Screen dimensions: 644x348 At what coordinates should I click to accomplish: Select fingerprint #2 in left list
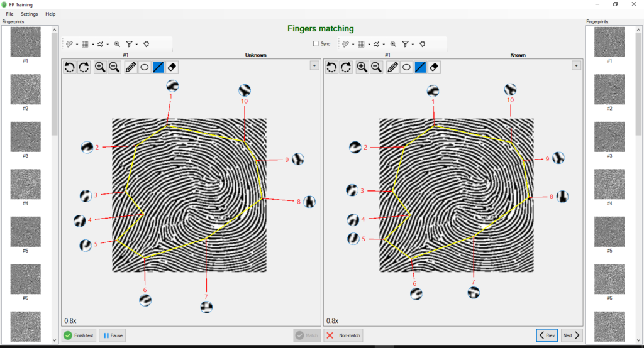pyautogui.click(x=25, y=89)
